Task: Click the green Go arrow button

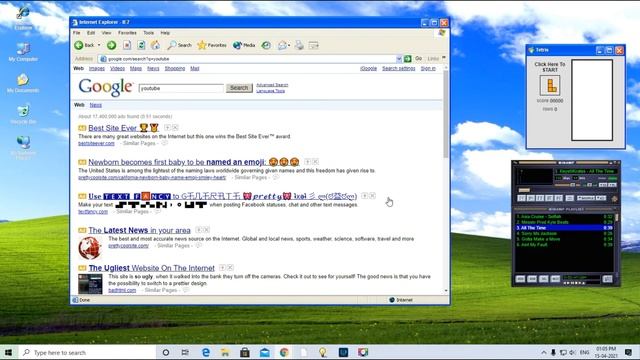Action: tap(407, 59)
